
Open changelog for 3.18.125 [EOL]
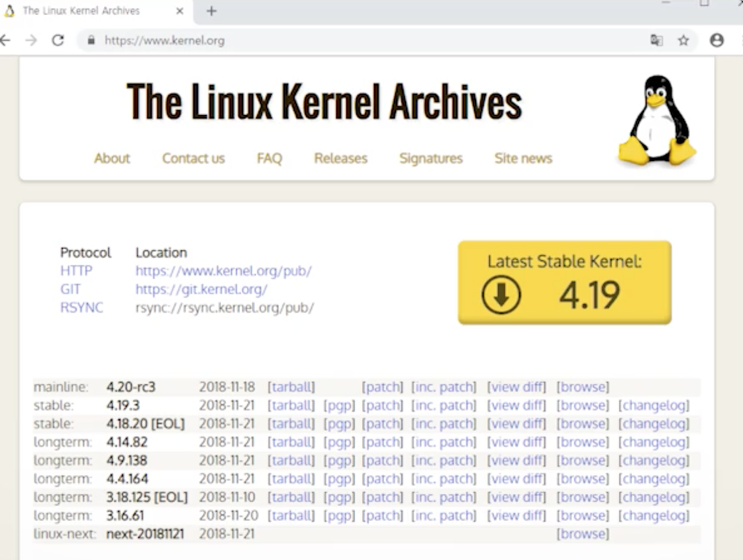(654, 498)
